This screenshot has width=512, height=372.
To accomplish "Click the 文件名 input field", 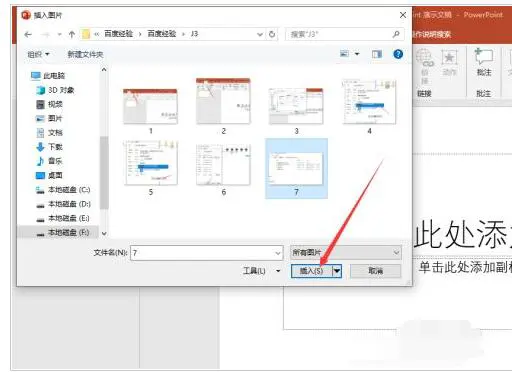I will pyautogui.click(x=207, y=253).
